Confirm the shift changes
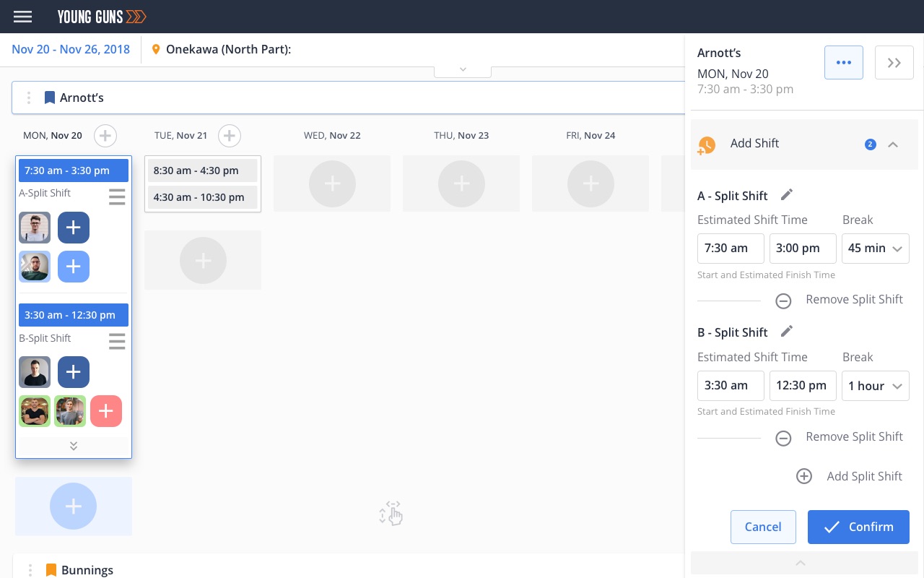The image size is (924, 578). (858, 527)
